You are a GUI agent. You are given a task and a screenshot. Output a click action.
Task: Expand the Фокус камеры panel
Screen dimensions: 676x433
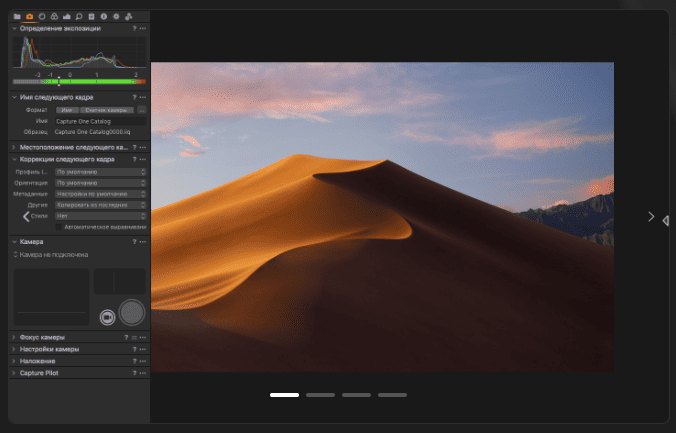tap(14, 338)
